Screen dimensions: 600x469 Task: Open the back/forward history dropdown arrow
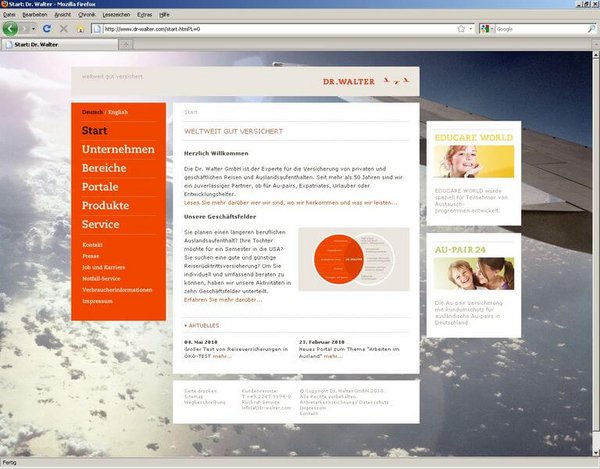[33, 29]
